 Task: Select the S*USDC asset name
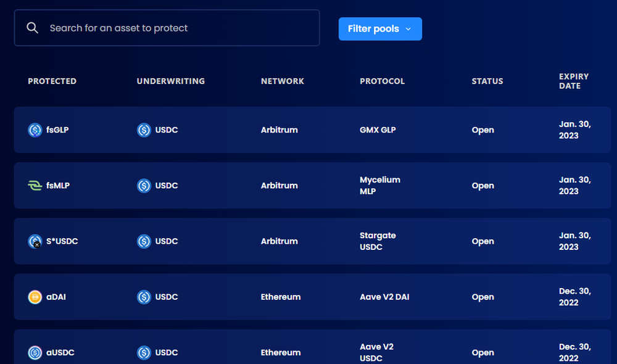pos(62,241)
